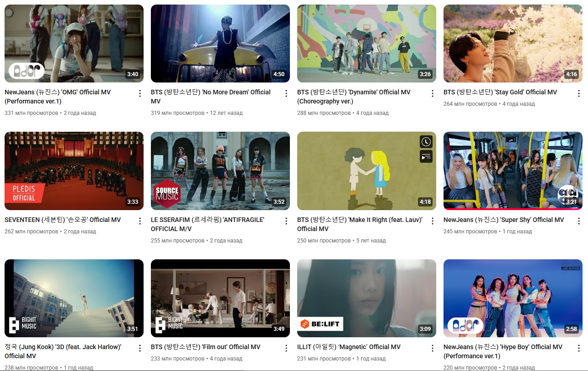Click title BTS 'Make It Right (feat. Lauv)'
The height and width of the screenshot is (371, 588).
point(360,224)
